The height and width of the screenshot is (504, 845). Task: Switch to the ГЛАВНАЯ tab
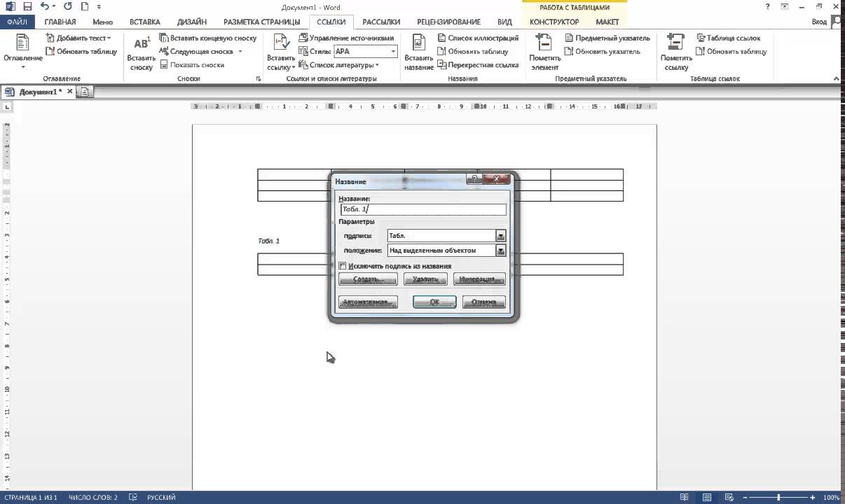coord(60,22)
